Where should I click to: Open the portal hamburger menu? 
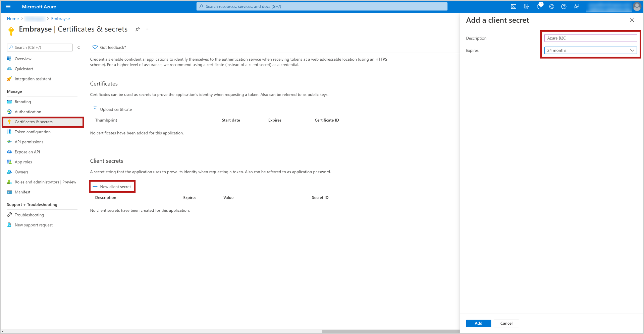(x=8, y=7)
